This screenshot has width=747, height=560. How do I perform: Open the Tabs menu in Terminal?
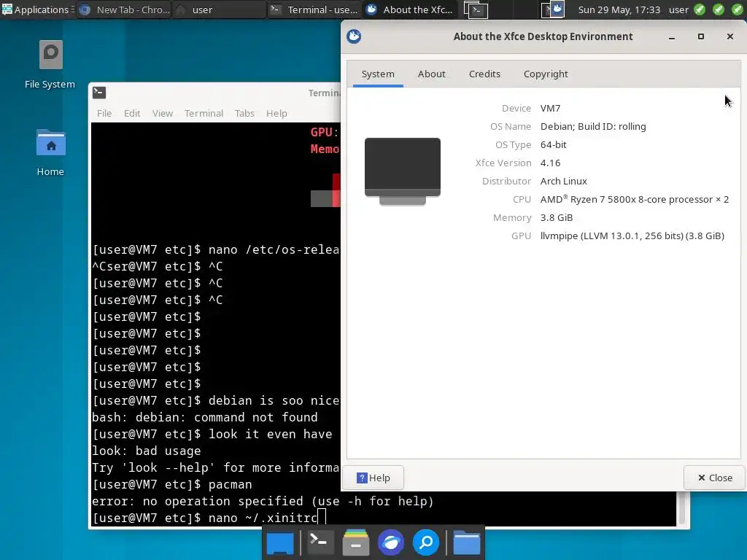(244, 113)
